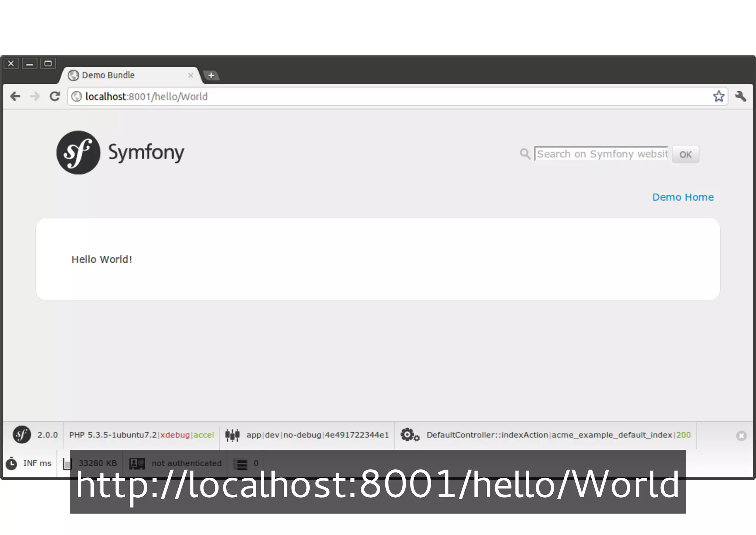Close the Demo Bundle tab
The image size is (756, 535).
(190, 75)
